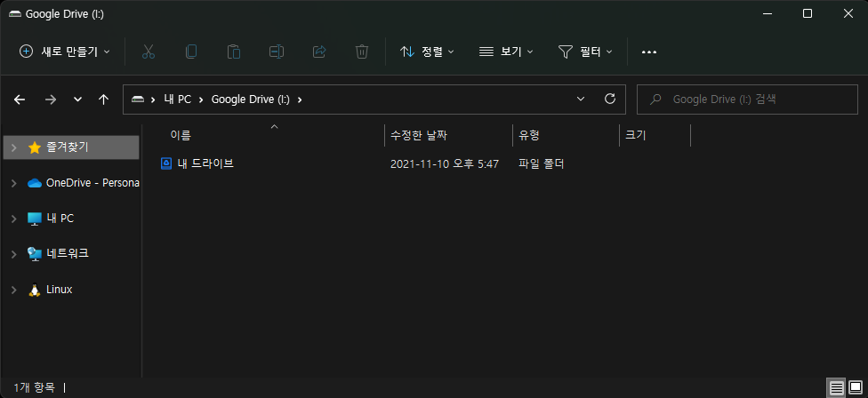Click 내 PC in the address path
Screen dimensions: 868x398
coord(177,99)
